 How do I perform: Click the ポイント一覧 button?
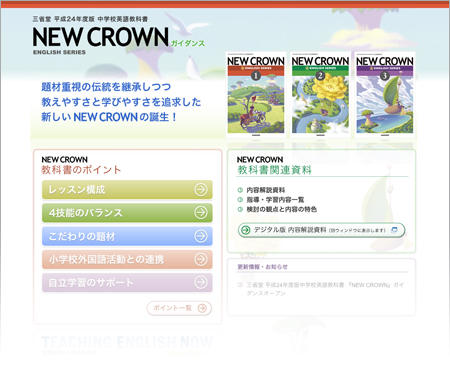(x=179, y=308)
